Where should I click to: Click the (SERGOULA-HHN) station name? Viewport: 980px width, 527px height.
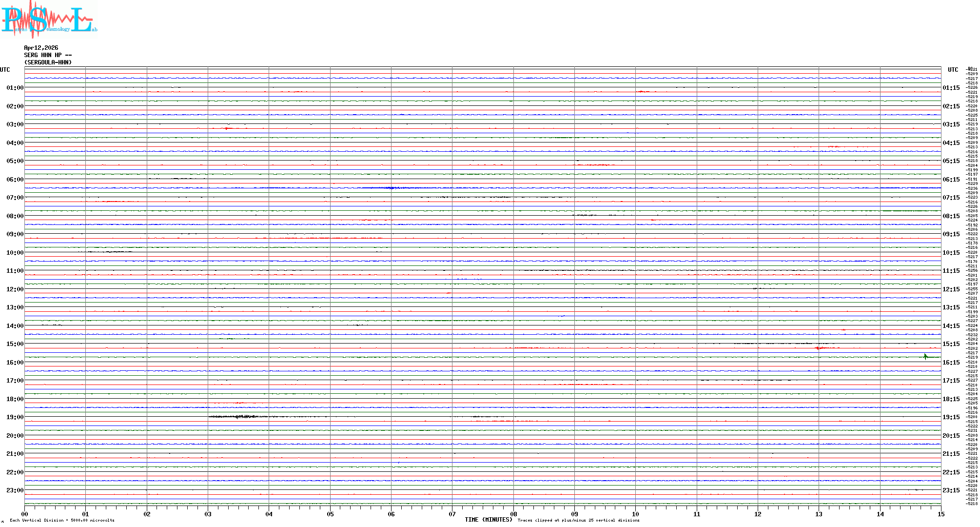pos(48,62)
